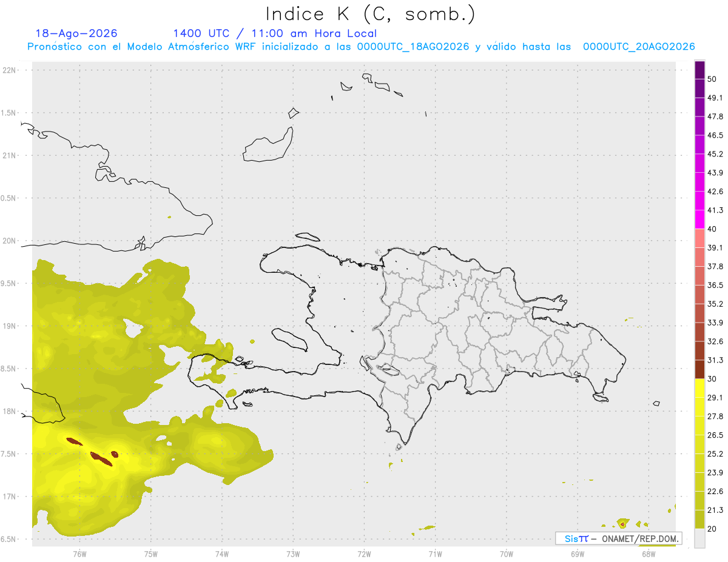Click the colorbar value '40'
728x562 pixels.
(712, 229)
